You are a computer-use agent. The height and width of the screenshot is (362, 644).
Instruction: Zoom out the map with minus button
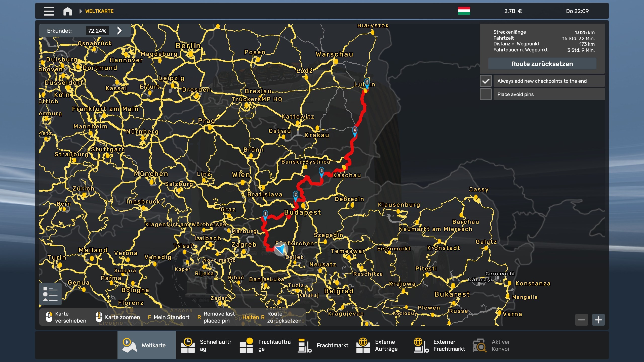(581, 320)
